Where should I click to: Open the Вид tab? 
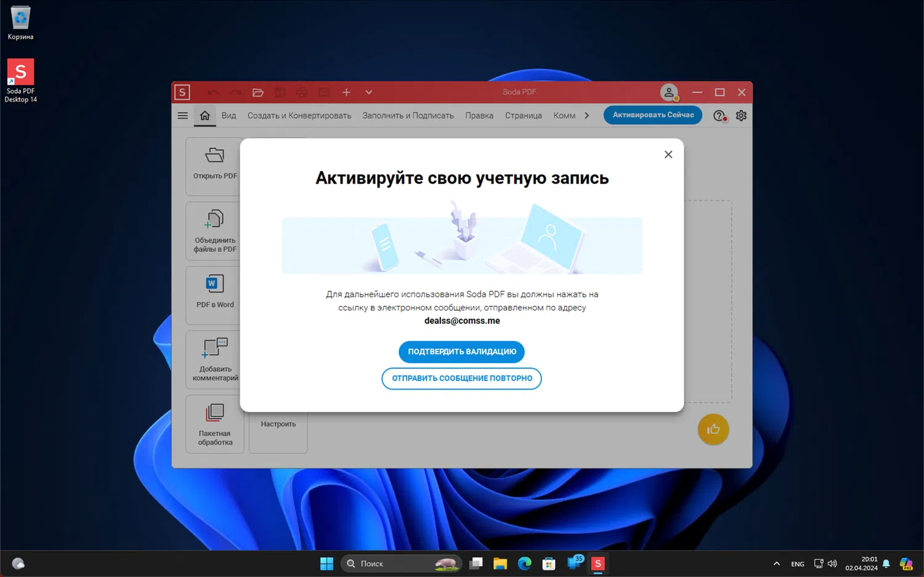click(229, 116)
